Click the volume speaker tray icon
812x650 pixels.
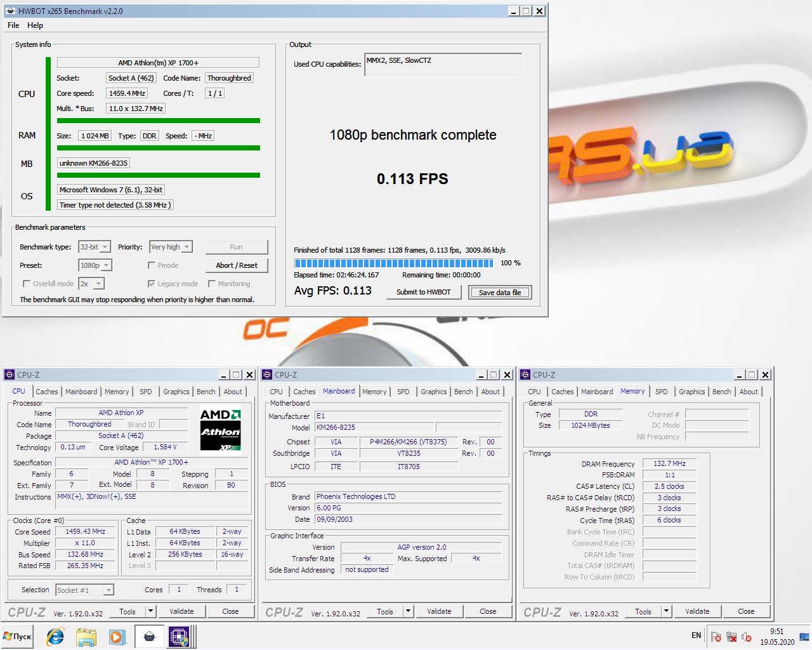[747, 637]
